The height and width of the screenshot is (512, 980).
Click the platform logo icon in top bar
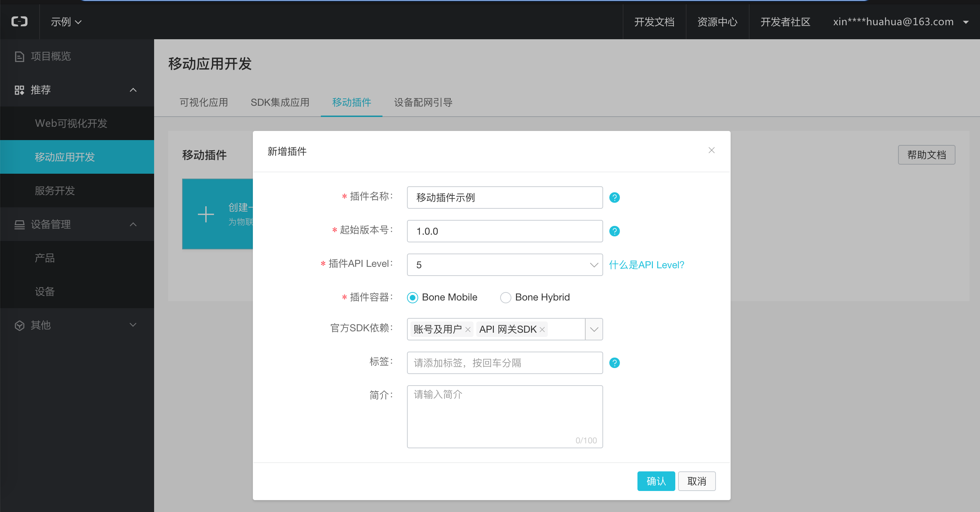pos(19,22)
